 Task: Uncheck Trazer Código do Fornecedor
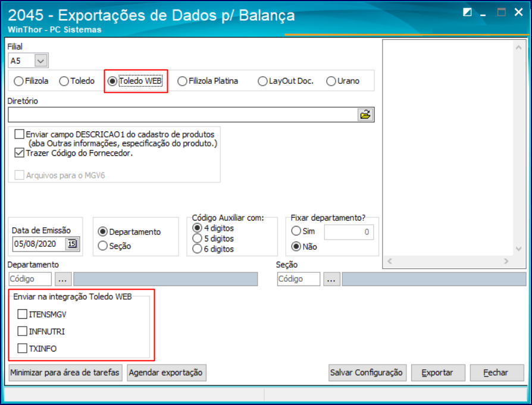(x=19, y=153)
